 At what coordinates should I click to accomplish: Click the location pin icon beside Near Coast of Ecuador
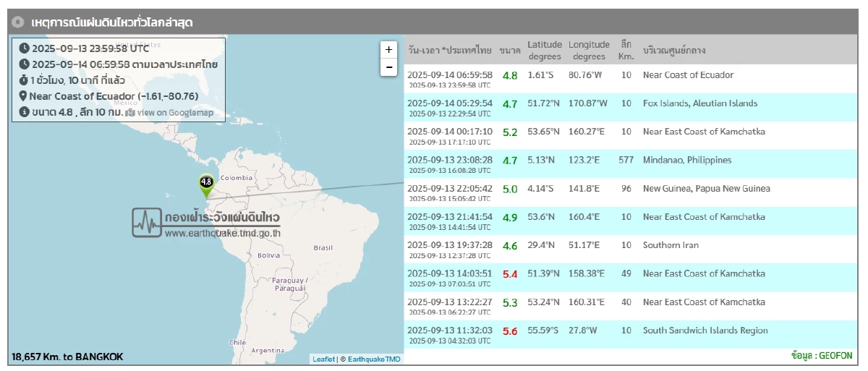pos(23,96)
